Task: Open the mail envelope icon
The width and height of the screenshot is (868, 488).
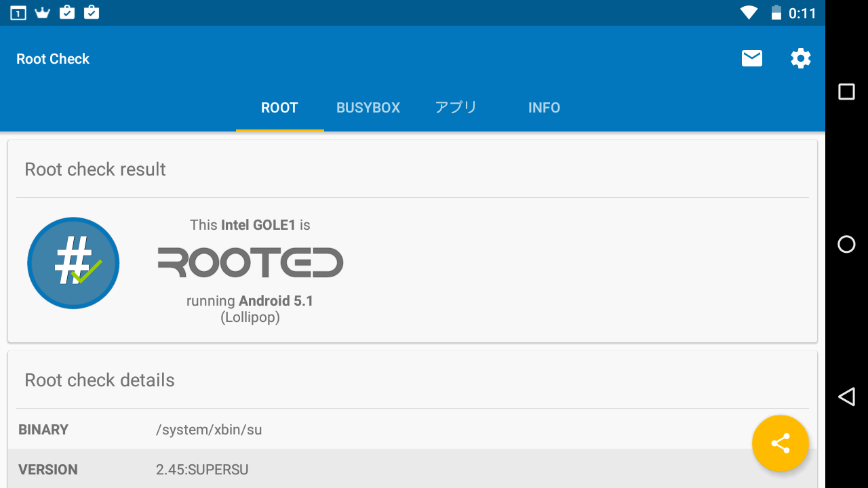Action: click(x=751, y=58)
